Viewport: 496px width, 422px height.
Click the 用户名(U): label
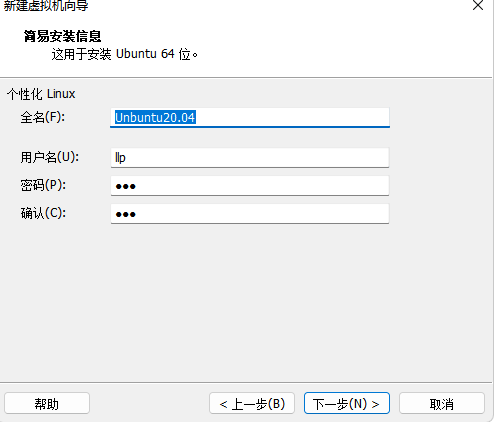pyautogui.click(x=50, y=157)
